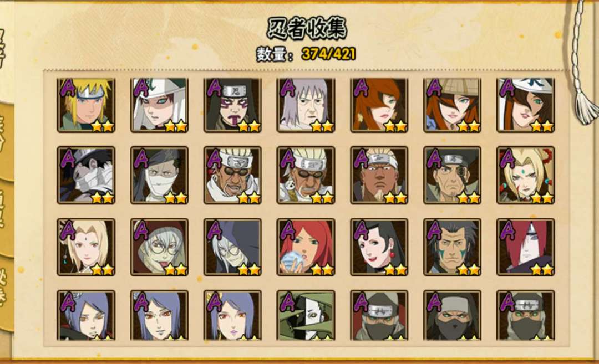599x364 pixels.
Task: Select the grey-haired old woman ninja
Action: pos(306,105)
